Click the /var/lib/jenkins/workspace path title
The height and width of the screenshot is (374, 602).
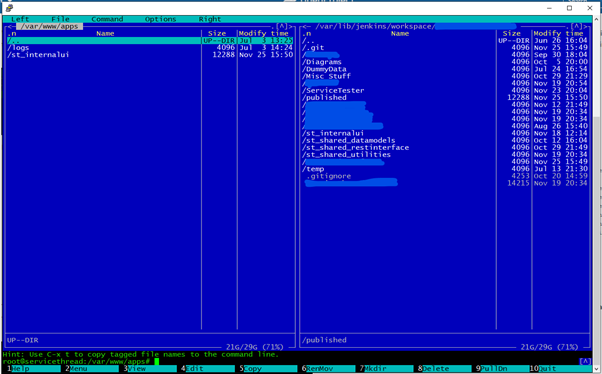click(375, 26)
